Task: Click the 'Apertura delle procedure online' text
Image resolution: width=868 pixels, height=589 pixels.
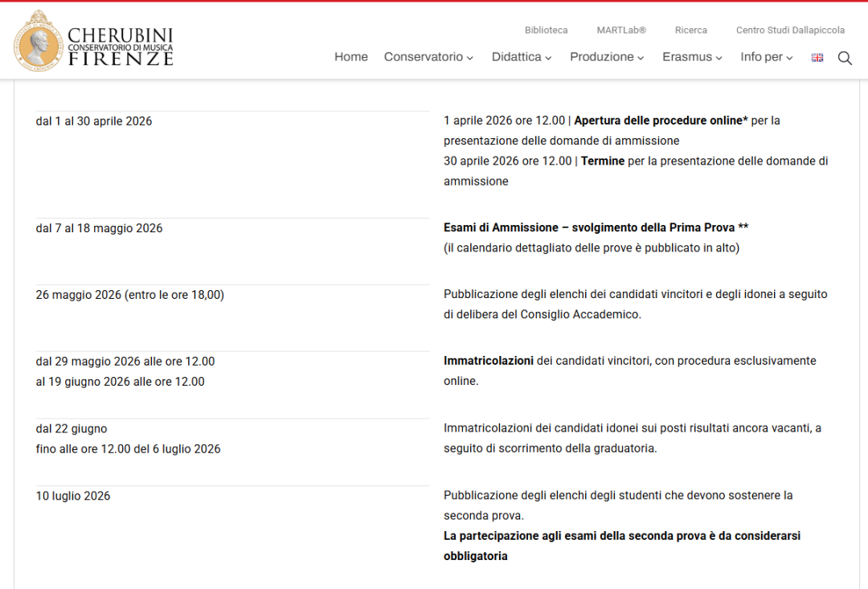Action: 661,121
